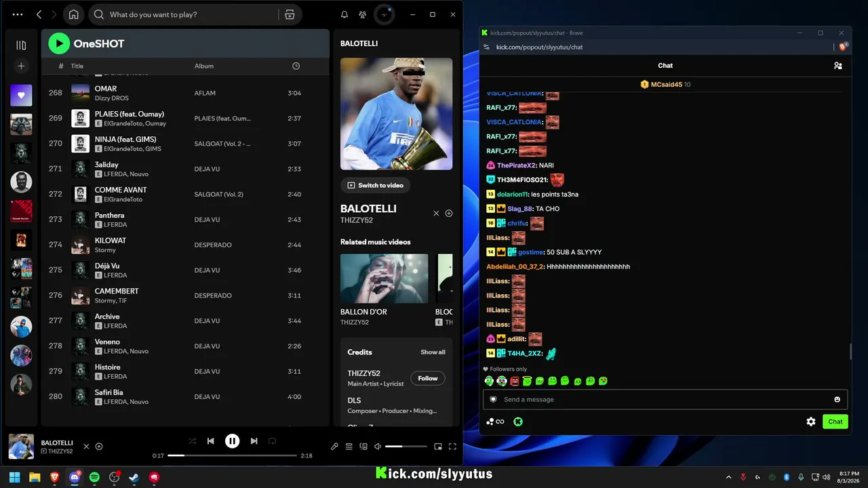The image size is (868, 488).
Task: Open the SALGOAT (Vol. 2) album link on COMME AVANT
Action: pos(218,195)
